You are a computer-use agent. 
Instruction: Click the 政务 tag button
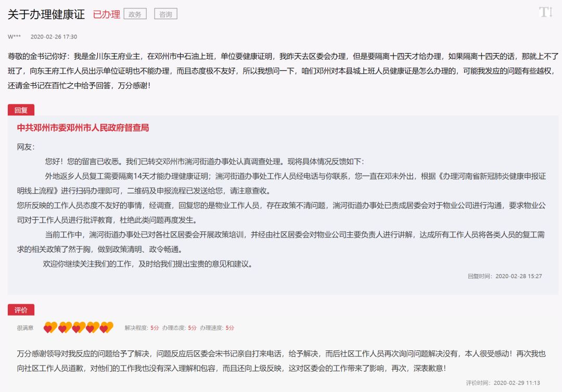click(x=135, y=14)
